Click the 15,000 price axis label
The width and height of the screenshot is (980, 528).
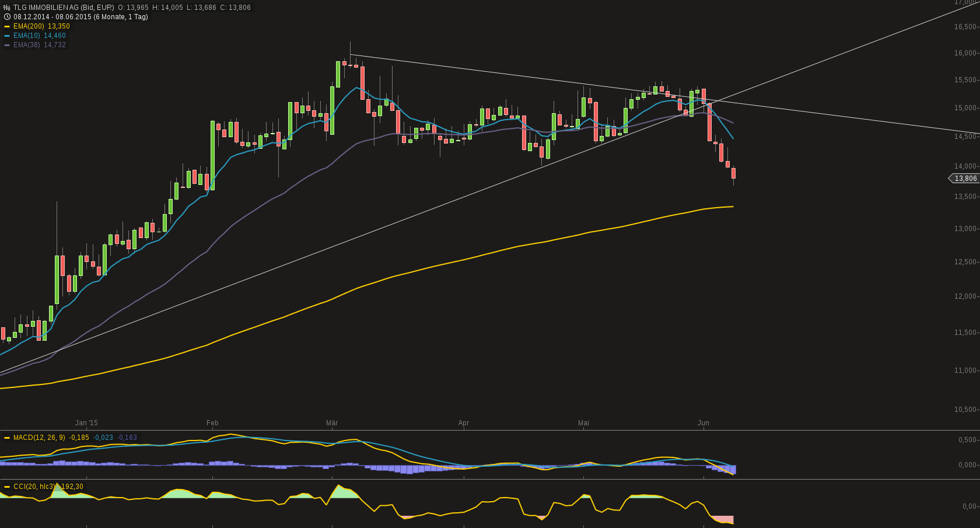(x=965, y=108)
